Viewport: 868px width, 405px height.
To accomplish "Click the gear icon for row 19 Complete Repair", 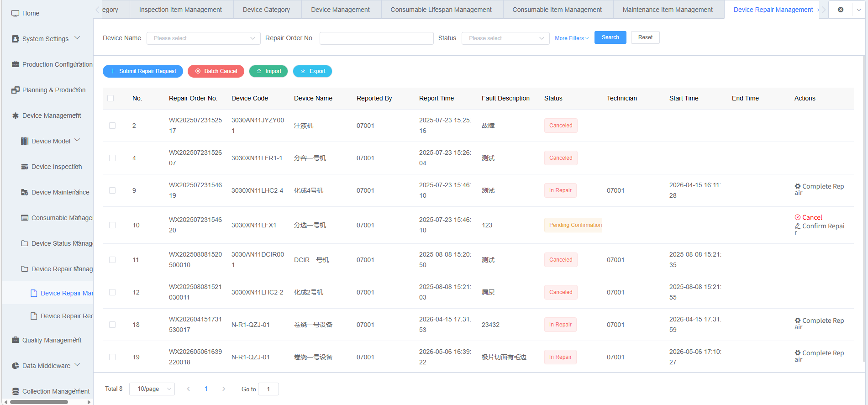I will tap(798, 353).
